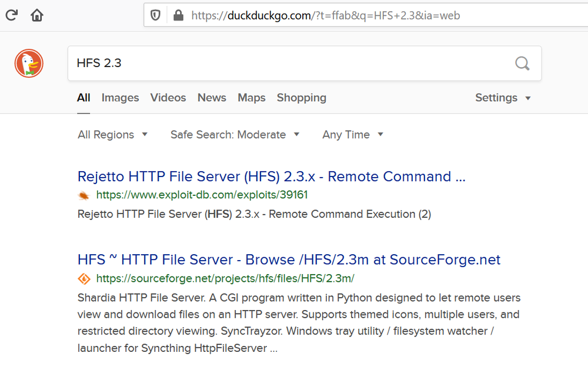Open the Maps tab
The image size is (588, 383).
pyautogui.click(x=252, y=98)
